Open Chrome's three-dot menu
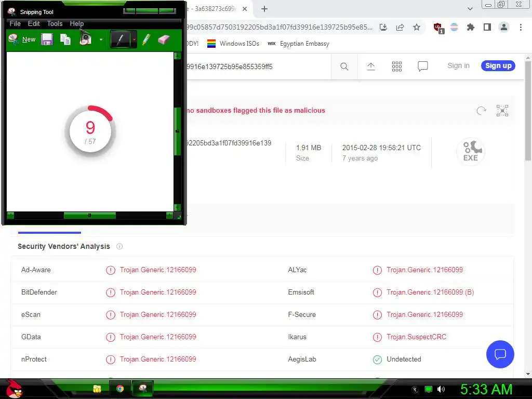 pos(521,27)
